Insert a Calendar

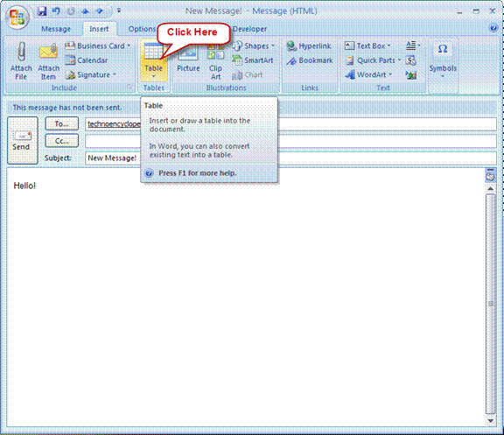87,60
